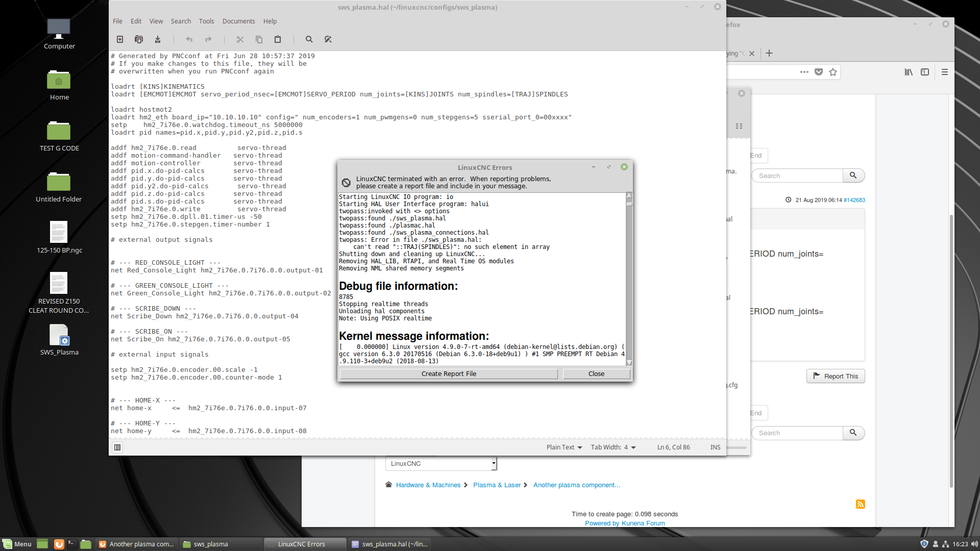
Task: Switch to the Another plasma com... taskbar window
Action: (137, 544)
